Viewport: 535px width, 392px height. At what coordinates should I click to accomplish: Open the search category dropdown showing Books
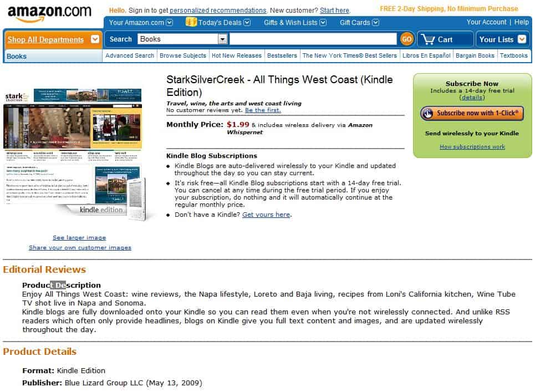[222, 39]
